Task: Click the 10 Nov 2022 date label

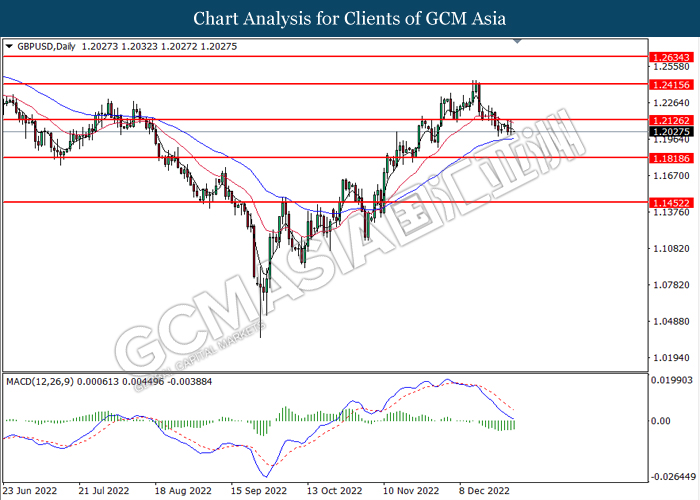Action: coord(411,491)
